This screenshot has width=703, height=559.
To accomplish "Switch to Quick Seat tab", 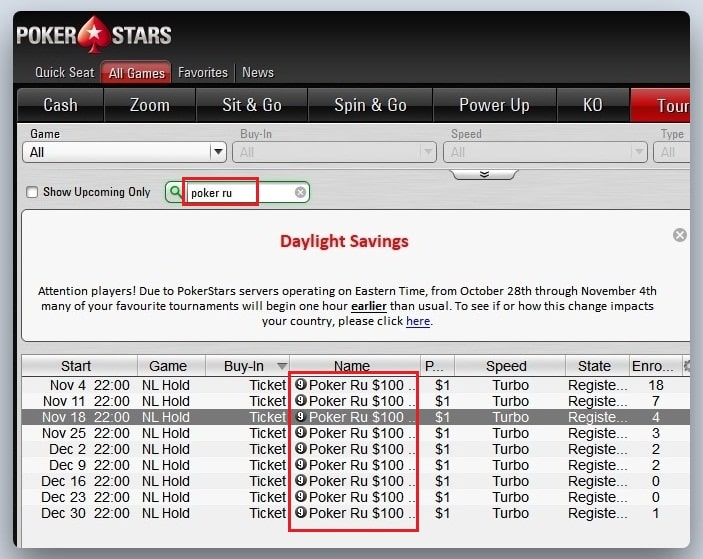I will tap(65, 72).
